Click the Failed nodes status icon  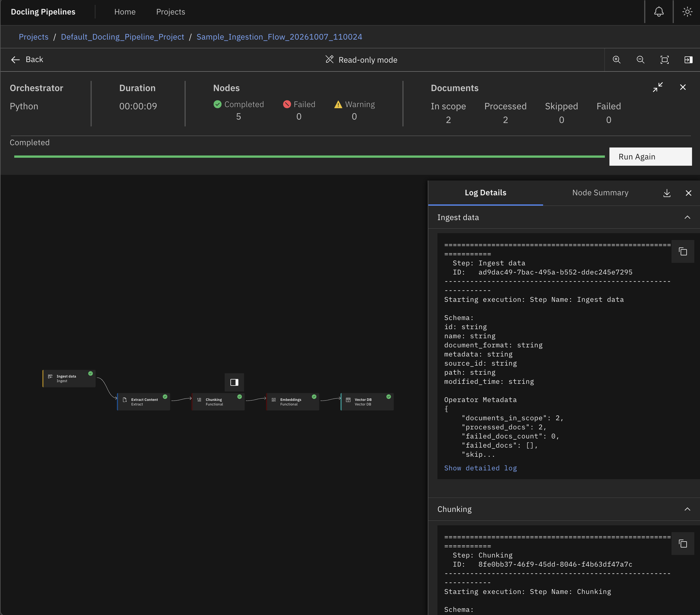[287, 104]
